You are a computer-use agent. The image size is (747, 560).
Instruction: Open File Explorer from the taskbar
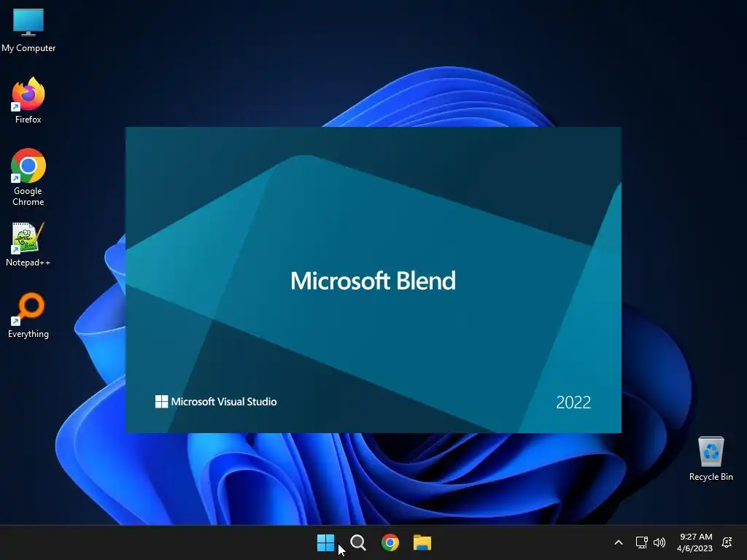click(x=422, y=542)
